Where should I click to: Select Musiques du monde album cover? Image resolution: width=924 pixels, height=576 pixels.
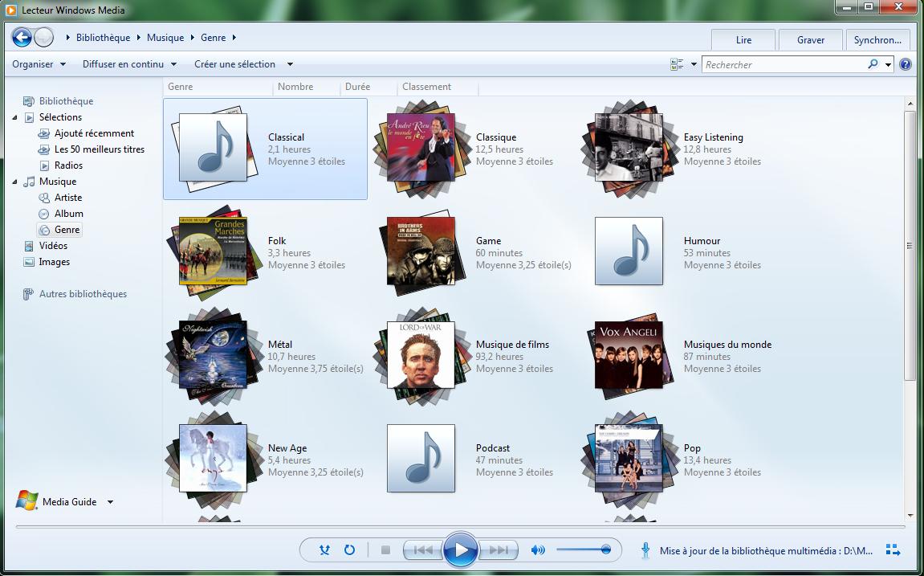[x=629, y=355]
